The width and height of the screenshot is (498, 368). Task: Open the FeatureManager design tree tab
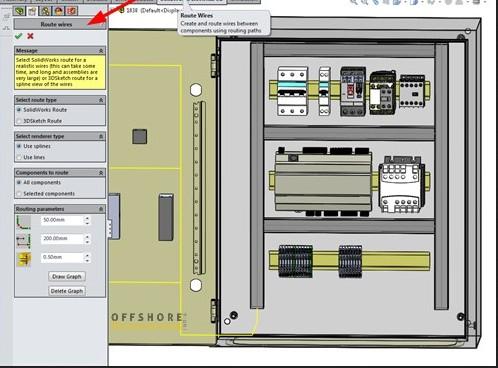20,11
